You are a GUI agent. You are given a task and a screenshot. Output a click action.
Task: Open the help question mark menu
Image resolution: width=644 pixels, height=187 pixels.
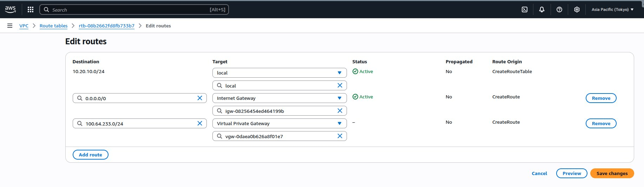click(x=559, y=9)
